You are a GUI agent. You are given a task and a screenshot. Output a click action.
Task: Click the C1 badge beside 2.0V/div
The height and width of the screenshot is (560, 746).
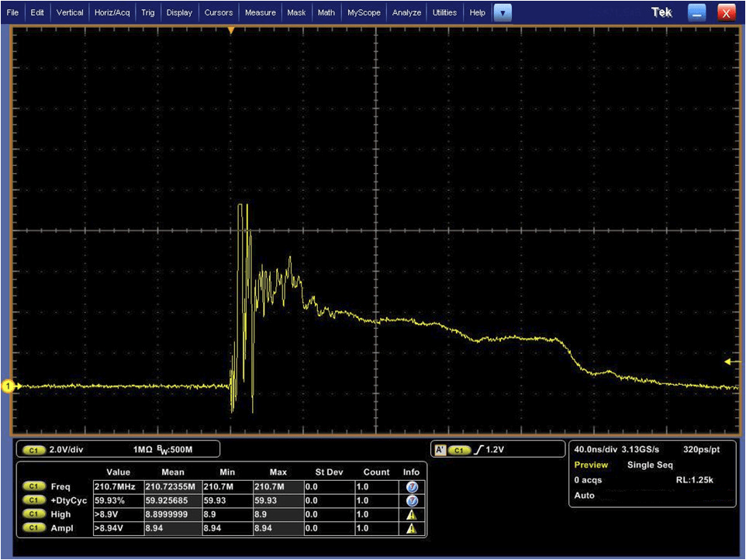(x=34, y=450)
